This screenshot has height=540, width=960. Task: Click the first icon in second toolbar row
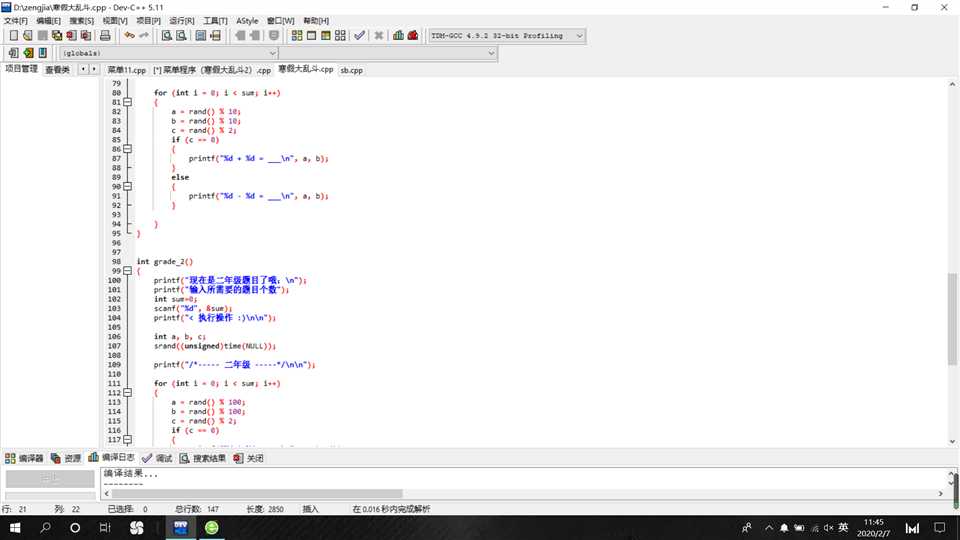tap(13, 53)
